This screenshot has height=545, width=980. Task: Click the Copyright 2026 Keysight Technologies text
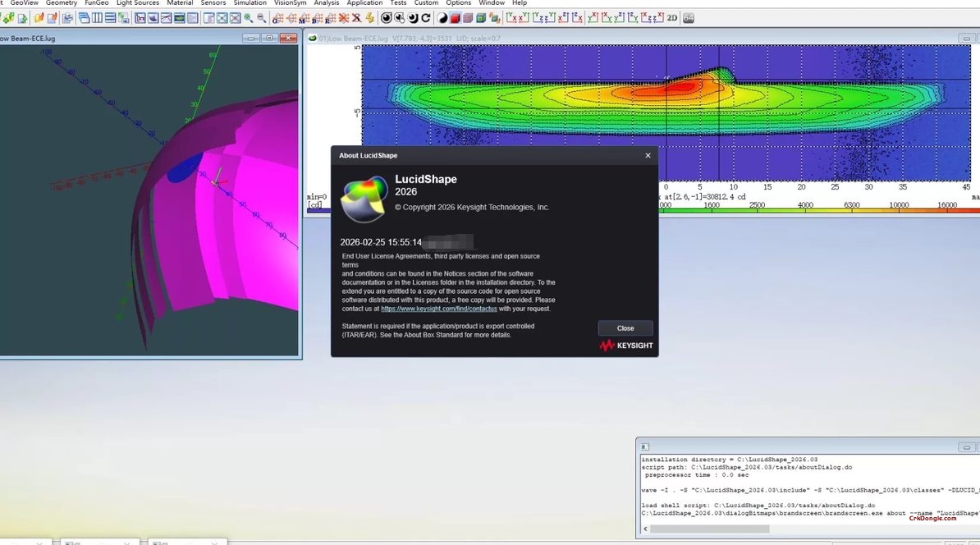pos(472,208)
